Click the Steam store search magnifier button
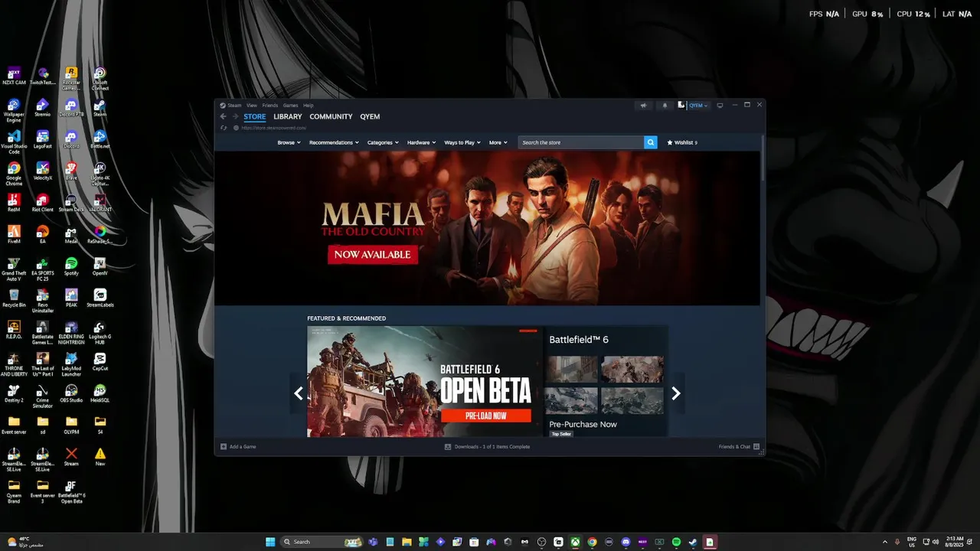 (x=650, y=142)
